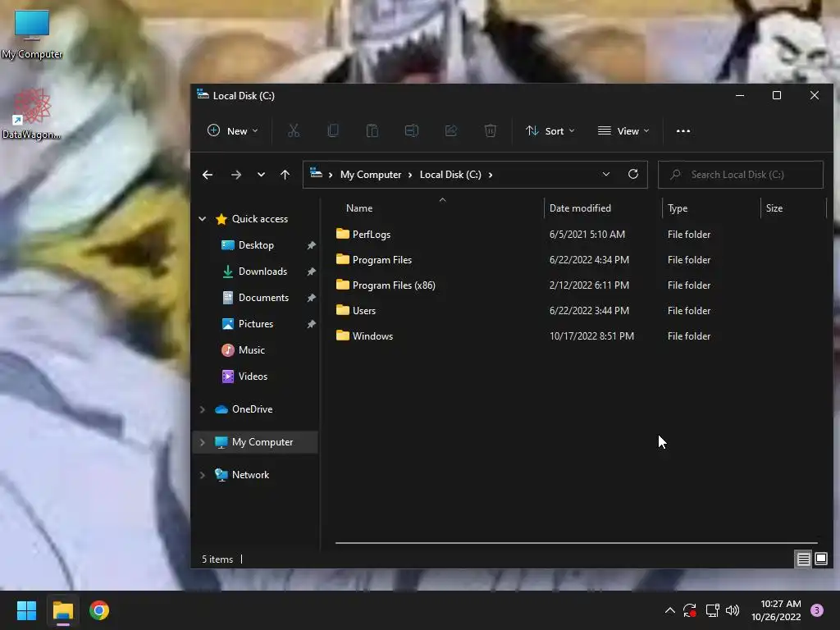
Task: Click the Delete trash icon
Action: click(491, 130)
